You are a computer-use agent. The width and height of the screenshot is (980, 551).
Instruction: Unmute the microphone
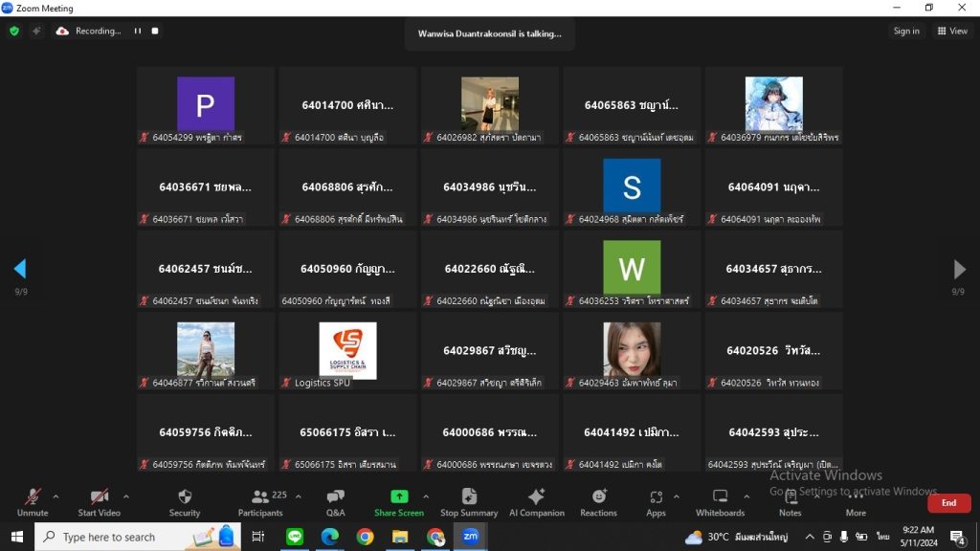click(33, 503)
